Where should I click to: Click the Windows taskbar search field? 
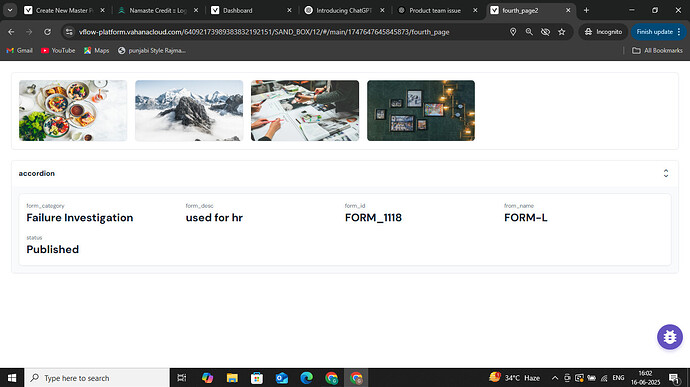click(97, 378)
